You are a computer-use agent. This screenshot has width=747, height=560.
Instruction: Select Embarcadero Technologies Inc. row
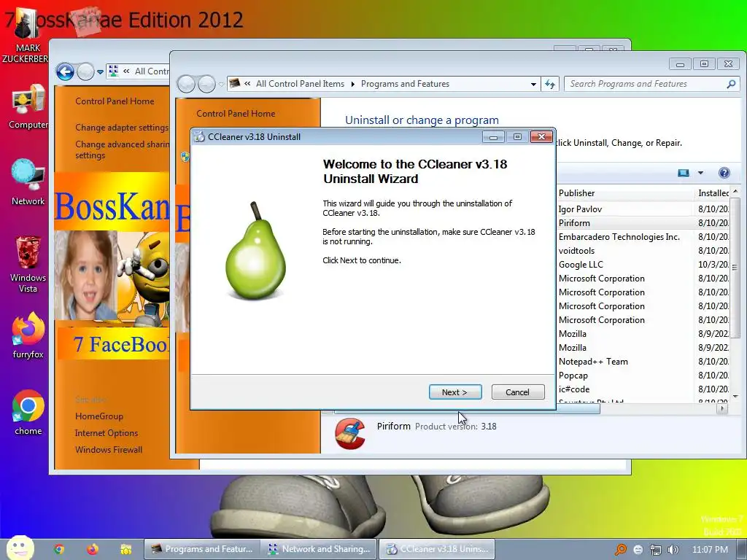[619, 237]
